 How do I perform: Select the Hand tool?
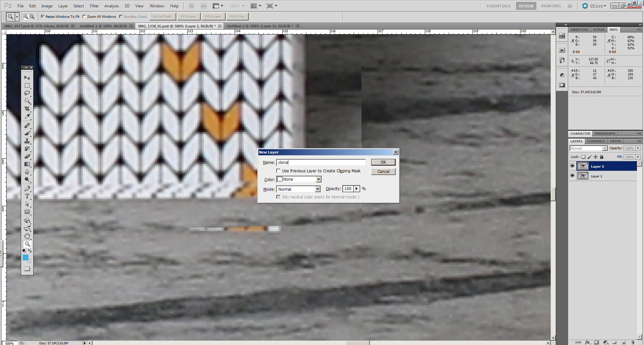[27, 236]
